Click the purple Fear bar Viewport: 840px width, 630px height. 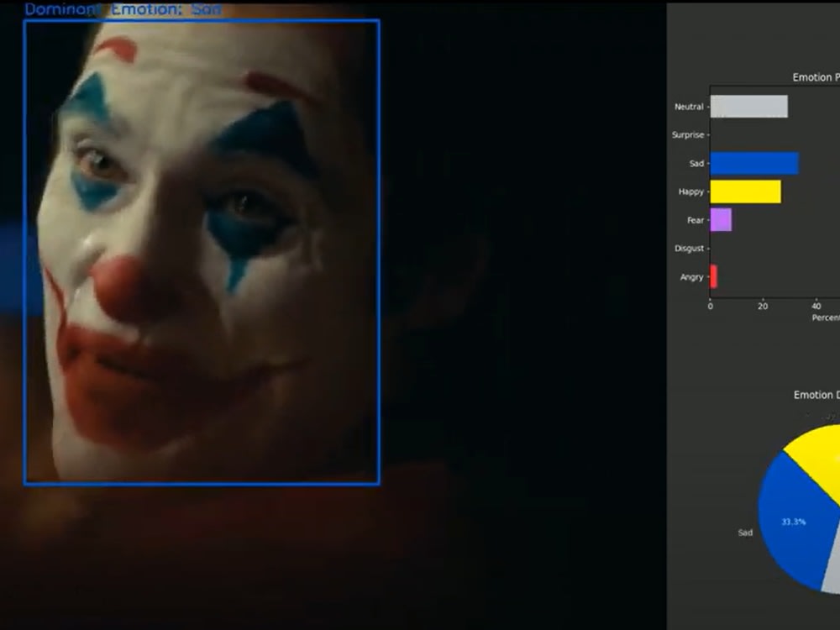click(721, 220)
